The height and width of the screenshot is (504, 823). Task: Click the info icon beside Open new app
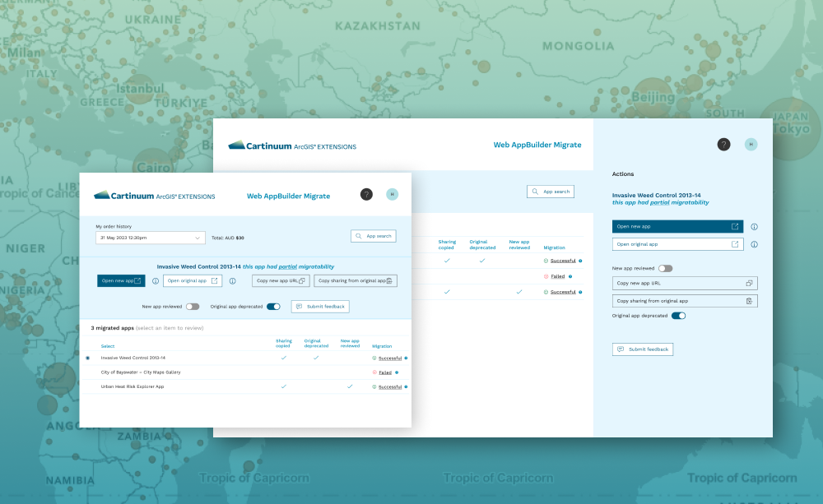point(155,280)
